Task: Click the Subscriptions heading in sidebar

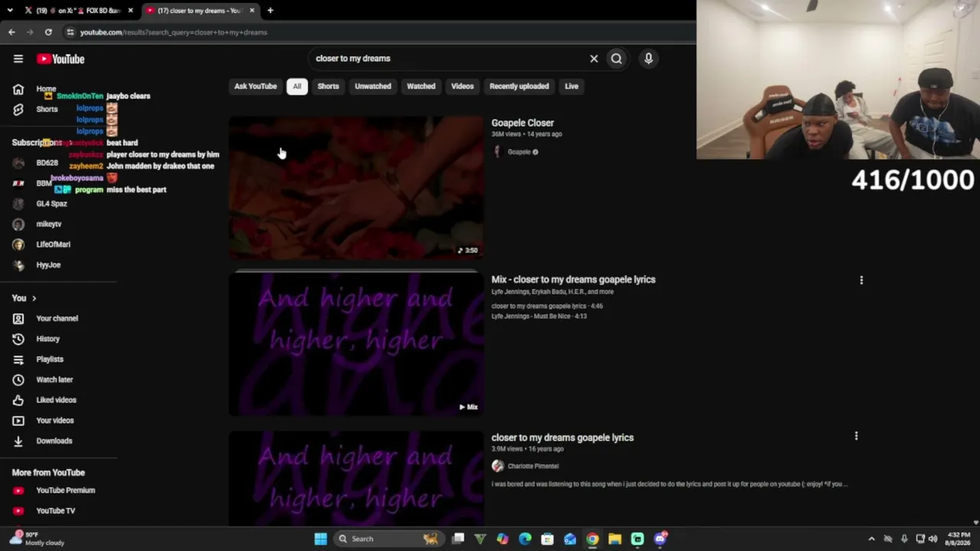Action: [37, 143]
